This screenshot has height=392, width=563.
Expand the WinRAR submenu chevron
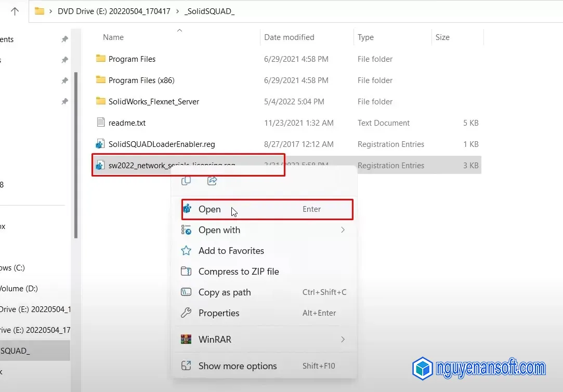coord(343,339)
